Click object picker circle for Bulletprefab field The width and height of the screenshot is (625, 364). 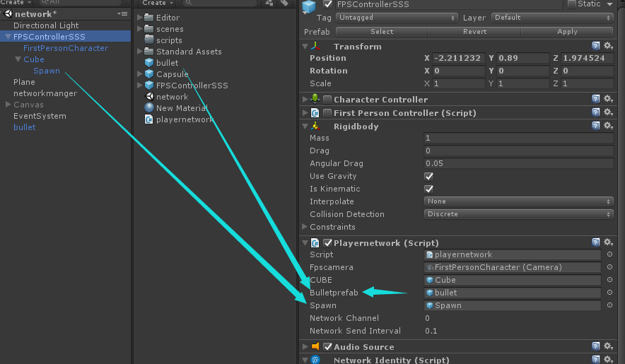click(609, 293)
